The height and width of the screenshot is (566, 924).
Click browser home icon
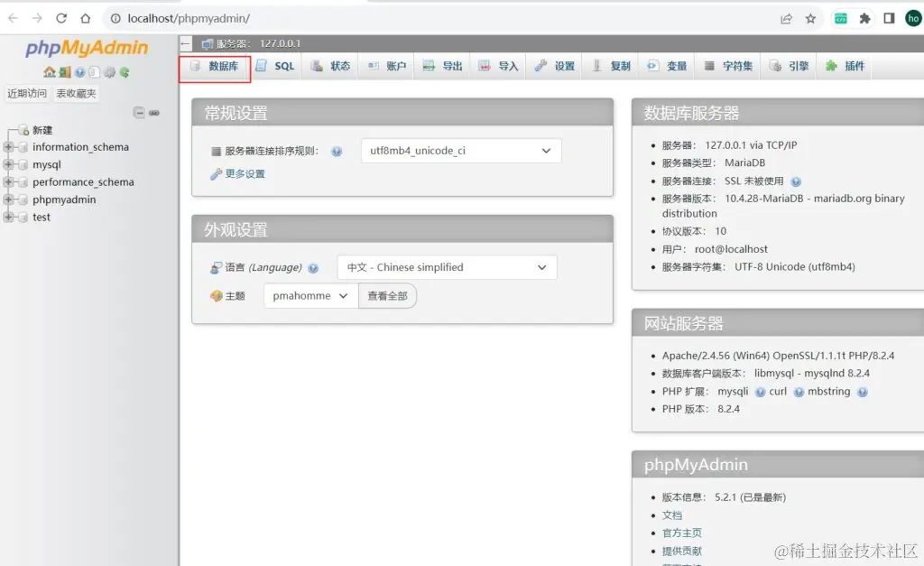pos(86,18)
